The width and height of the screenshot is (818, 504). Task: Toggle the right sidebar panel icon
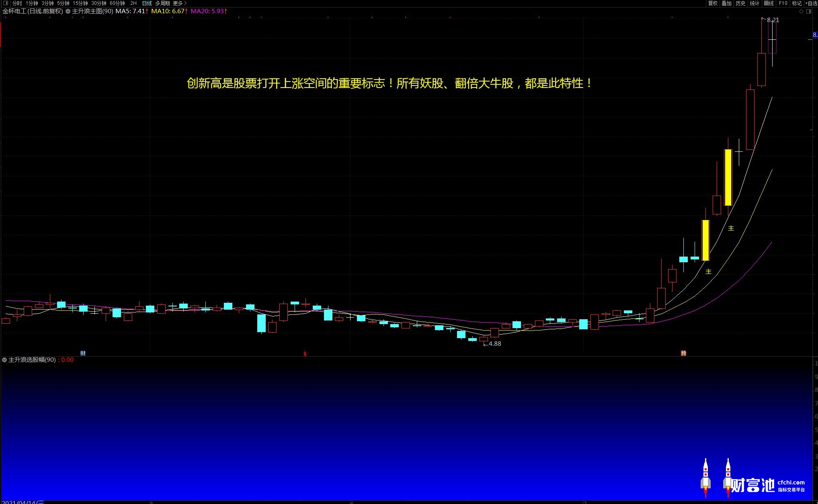pos(809,11)
